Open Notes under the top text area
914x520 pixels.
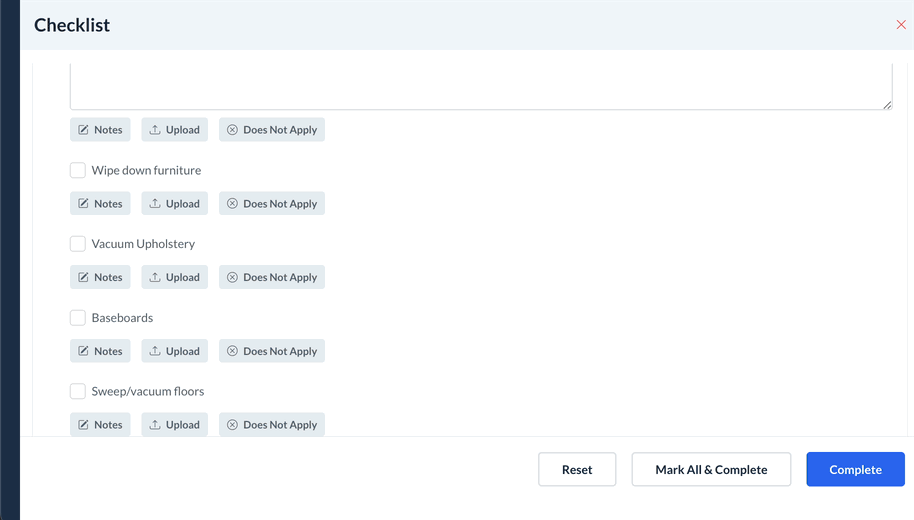(100, 130)
